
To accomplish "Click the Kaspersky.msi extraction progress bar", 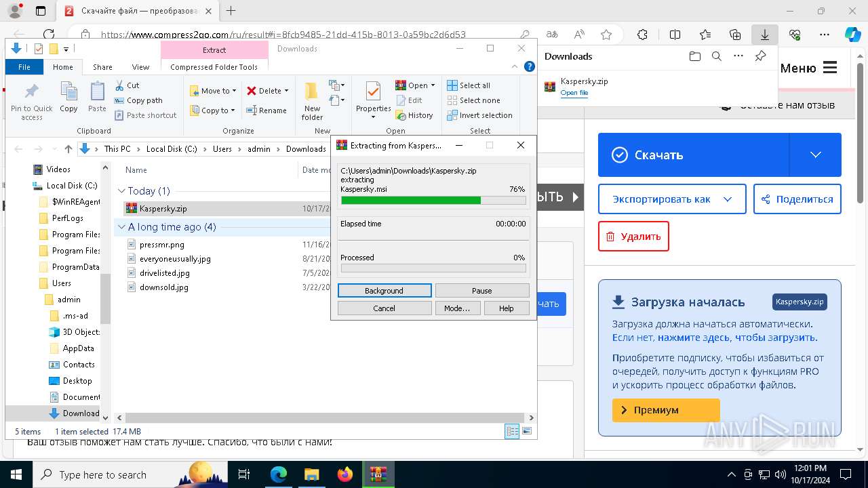I will [x=433, y=201].
